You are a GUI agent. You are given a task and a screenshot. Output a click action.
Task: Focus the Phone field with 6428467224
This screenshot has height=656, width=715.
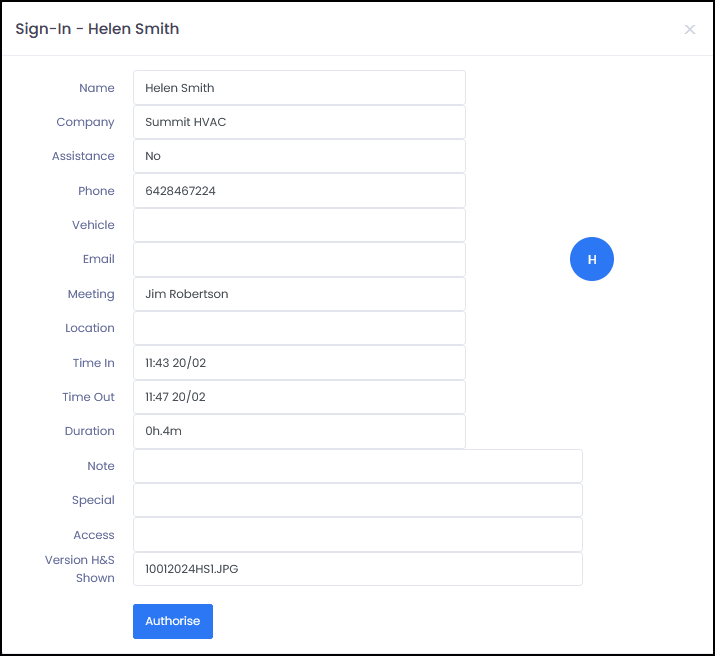point(299,191)
